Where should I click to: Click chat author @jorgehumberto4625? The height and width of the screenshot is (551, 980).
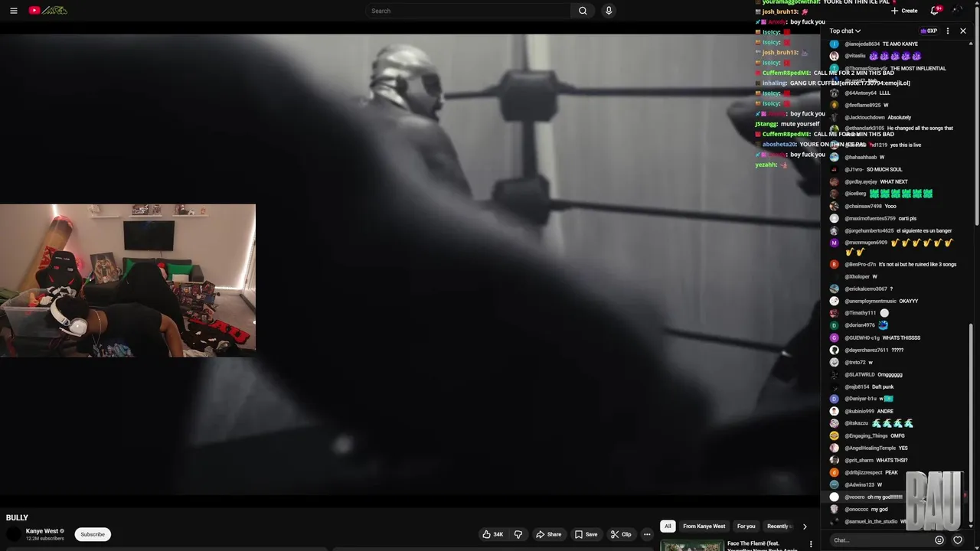869,230
